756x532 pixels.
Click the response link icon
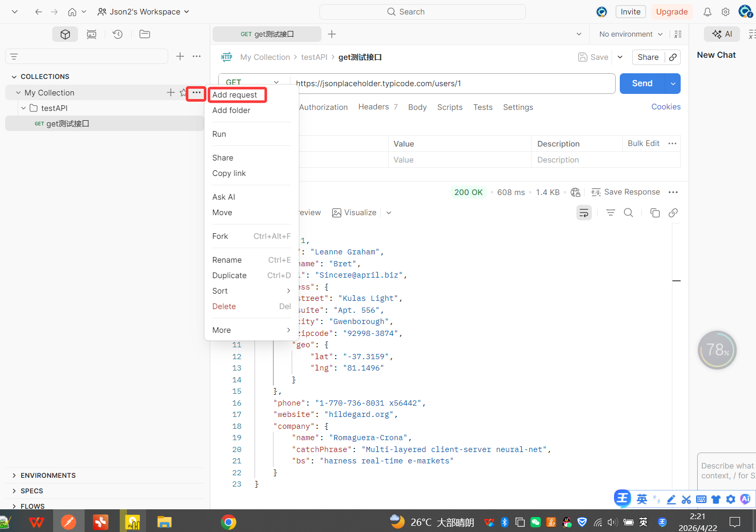(x=673, y=213)
